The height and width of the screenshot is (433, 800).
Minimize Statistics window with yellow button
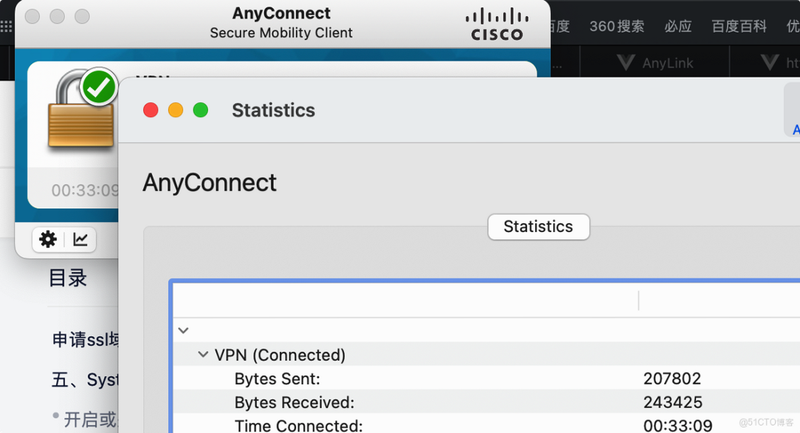(x=176, y=110)
